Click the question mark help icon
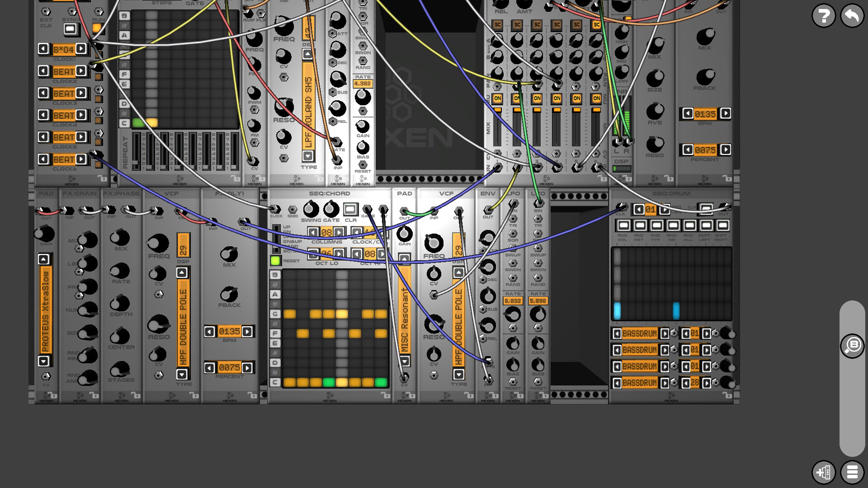Screen dimensions: 868x488 click(824, 15)
